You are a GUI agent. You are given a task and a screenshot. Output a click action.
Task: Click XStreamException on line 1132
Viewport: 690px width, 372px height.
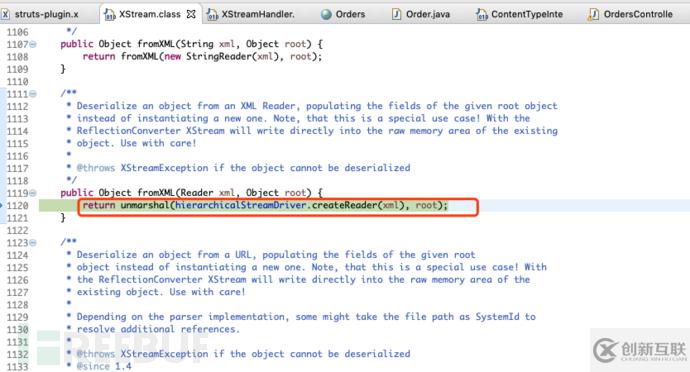[x=164, y=354]
